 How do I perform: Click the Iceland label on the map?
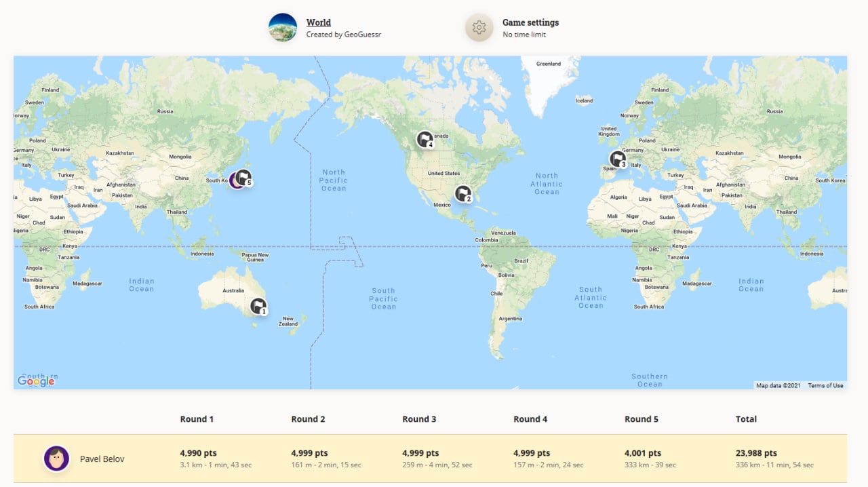[x=584, y=100]
